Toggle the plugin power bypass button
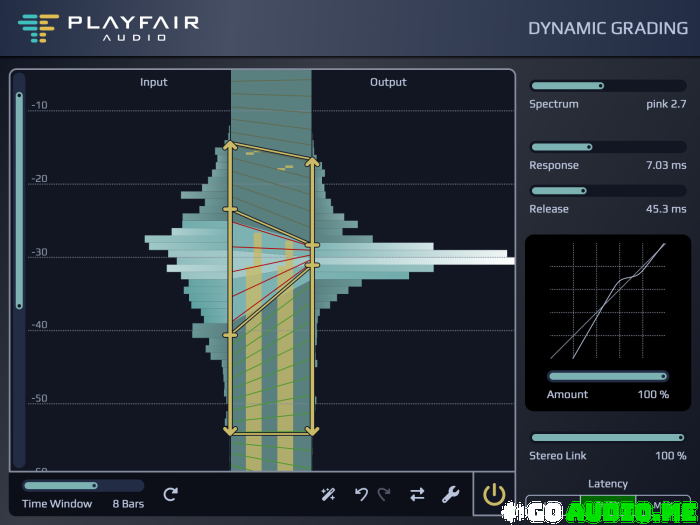Screen dimensions: 700x525 [x=494, y=493]
